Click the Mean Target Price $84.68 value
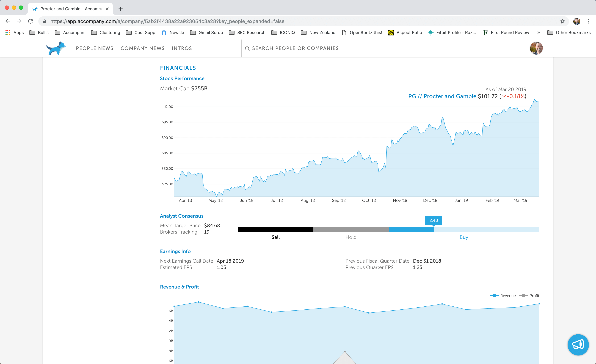The image size is (596, 364). pyautogui.click(x=212, y=225)
